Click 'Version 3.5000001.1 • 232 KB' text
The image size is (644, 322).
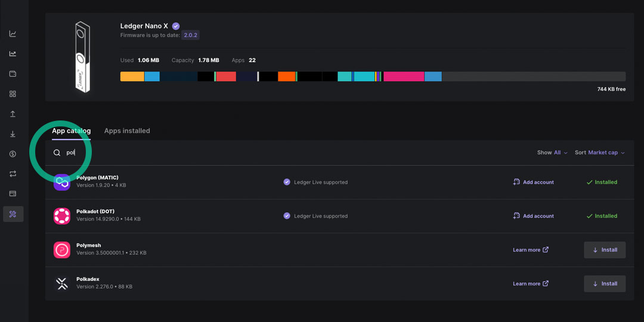click(x=112, y=253)
